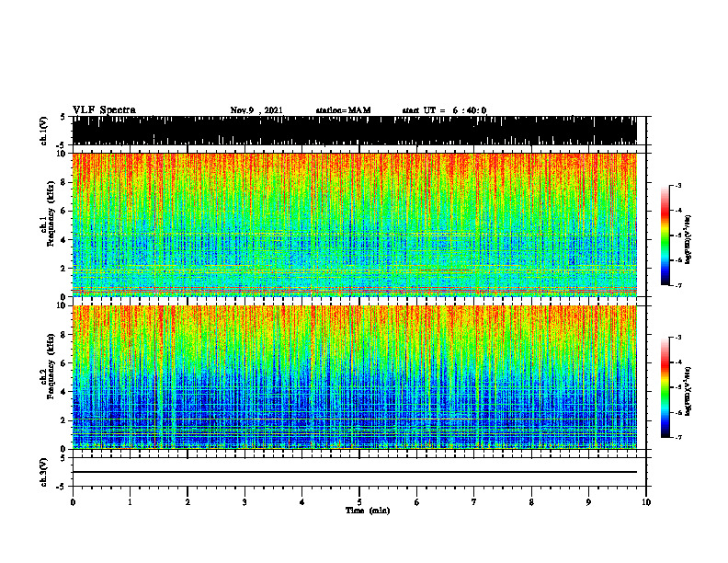Click the "VLF Spectra" plot title
Image resolution: width=728 pixels, height=563 pixels.
(104, 110)
